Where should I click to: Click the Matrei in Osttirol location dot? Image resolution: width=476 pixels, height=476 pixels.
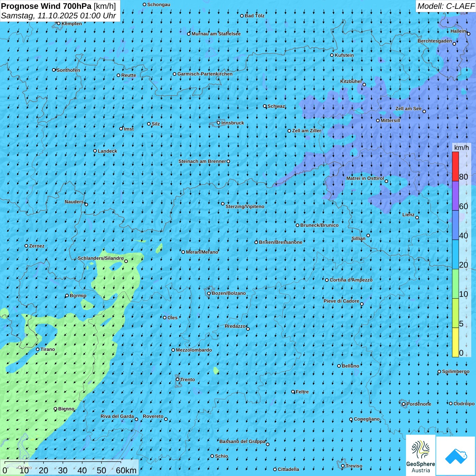(386, 181)
